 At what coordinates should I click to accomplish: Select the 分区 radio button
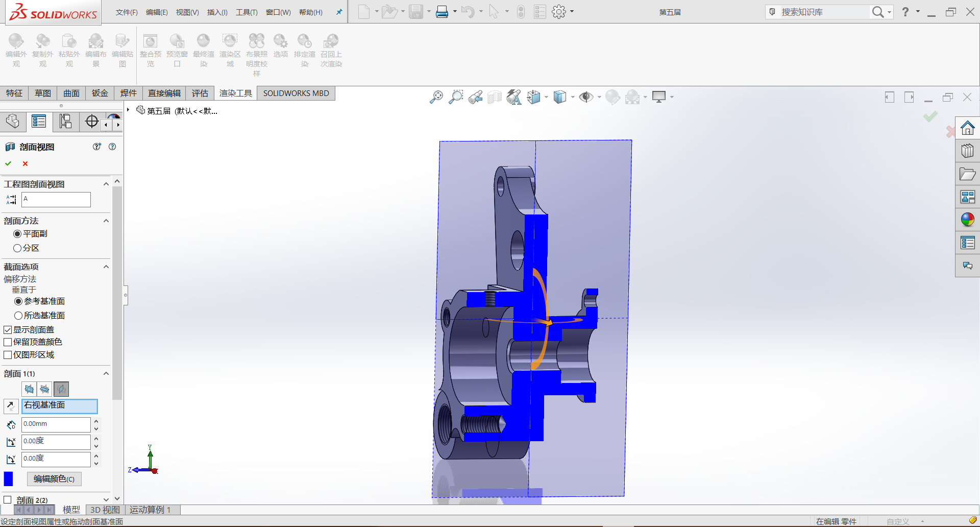click(17, 248)
